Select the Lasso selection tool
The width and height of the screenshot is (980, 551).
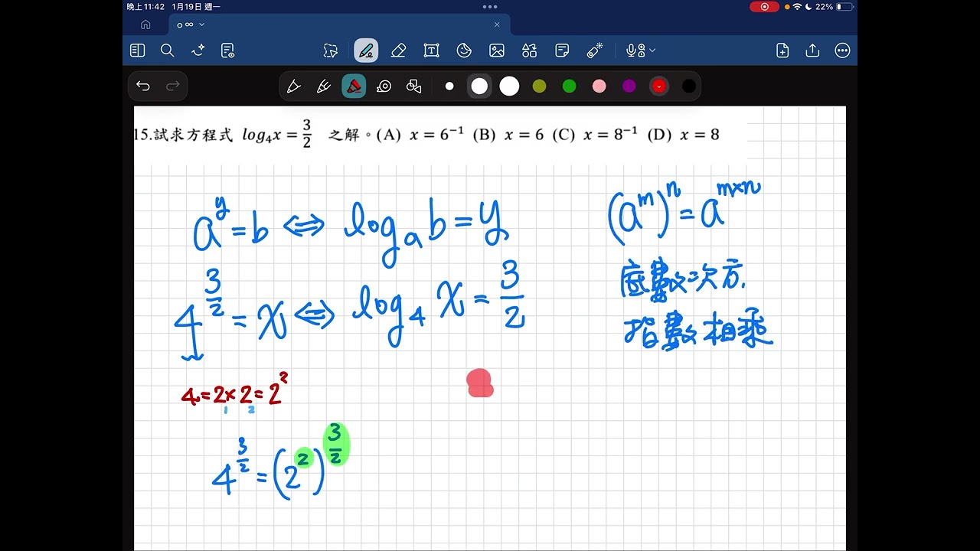pos(330,51)
